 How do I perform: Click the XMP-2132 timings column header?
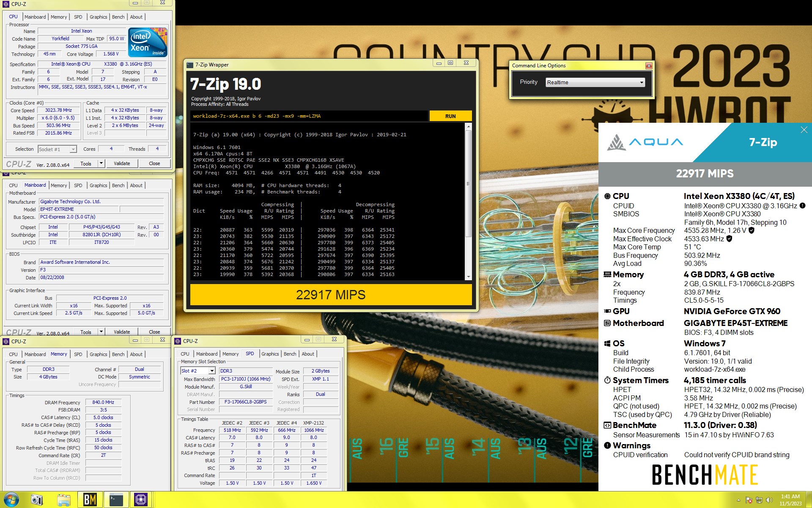coord(313,423)
